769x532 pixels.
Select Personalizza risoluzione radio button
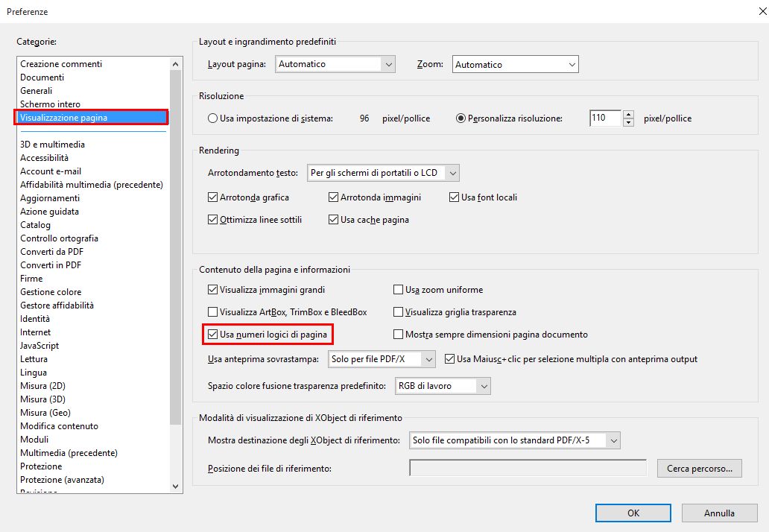click(461, 118)
